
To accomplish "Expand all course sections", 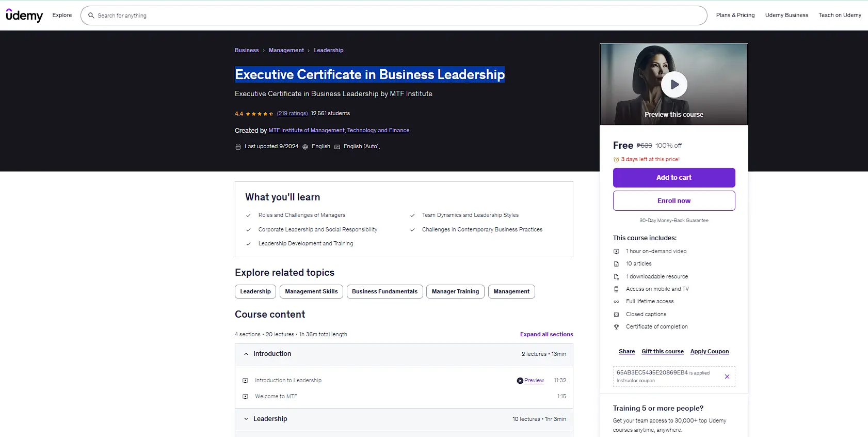I will [x=546, y=335].
